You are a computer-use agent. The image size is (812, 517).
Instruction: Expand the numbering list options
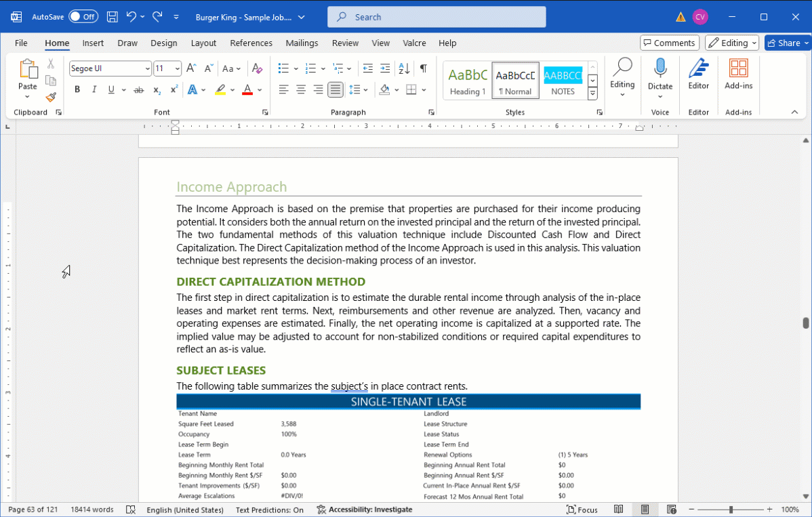323,68
